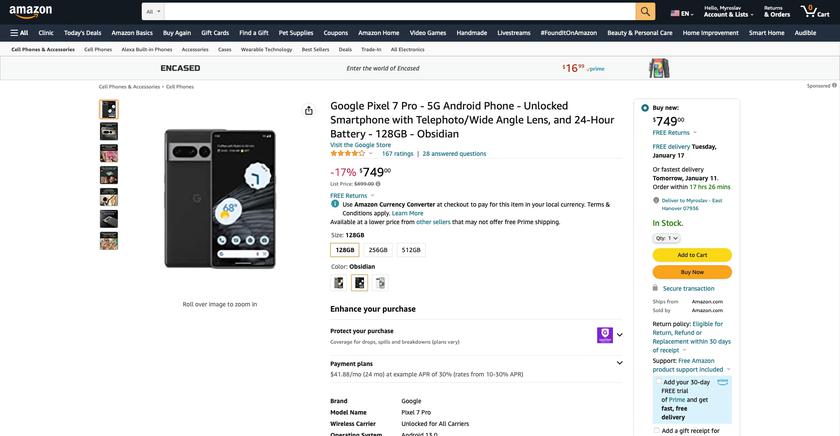Click the share icon near product image
This screenshot has width=840, height=436.
click(309, 110)
